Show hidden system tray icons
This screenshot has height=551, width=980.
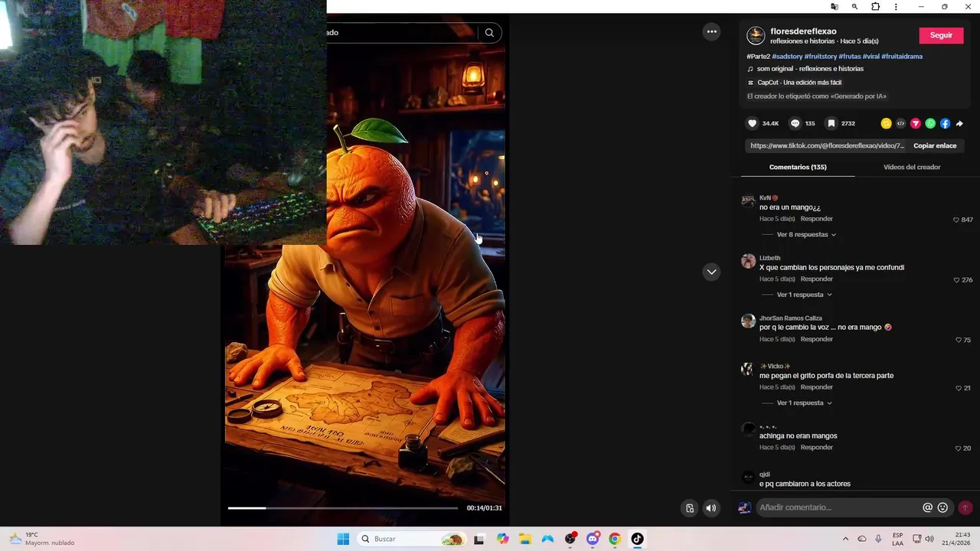[x=845, y=539]
